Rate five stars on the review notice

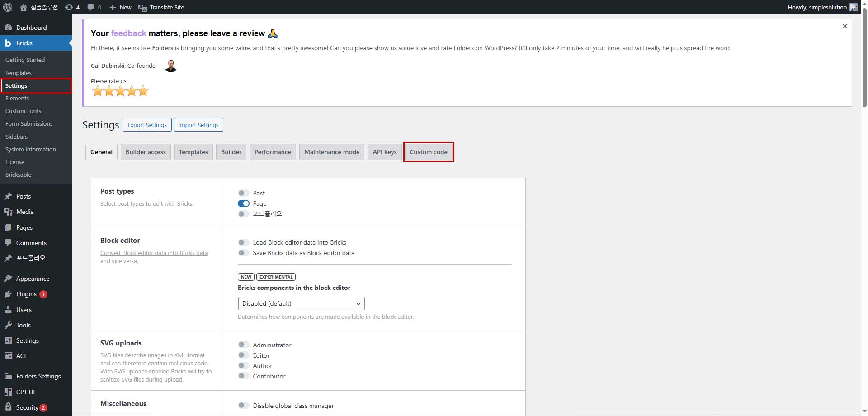pos(143,91)
